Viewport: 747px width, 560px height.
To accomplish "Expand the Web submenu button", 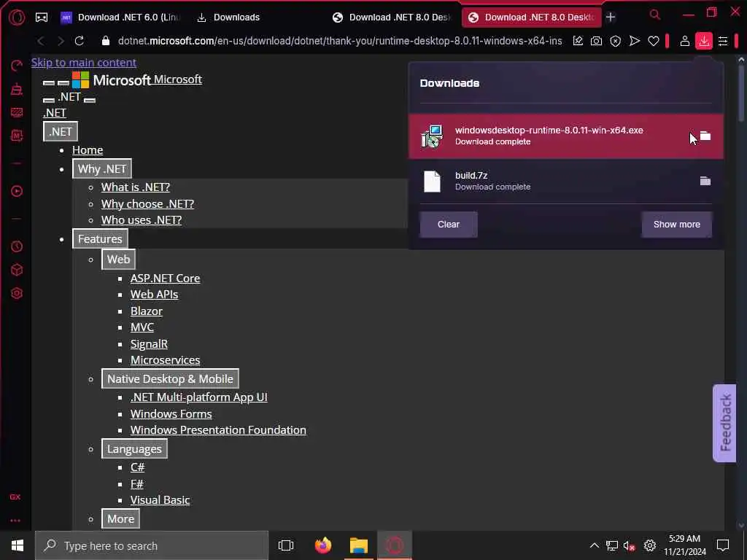I will (118, 259).
